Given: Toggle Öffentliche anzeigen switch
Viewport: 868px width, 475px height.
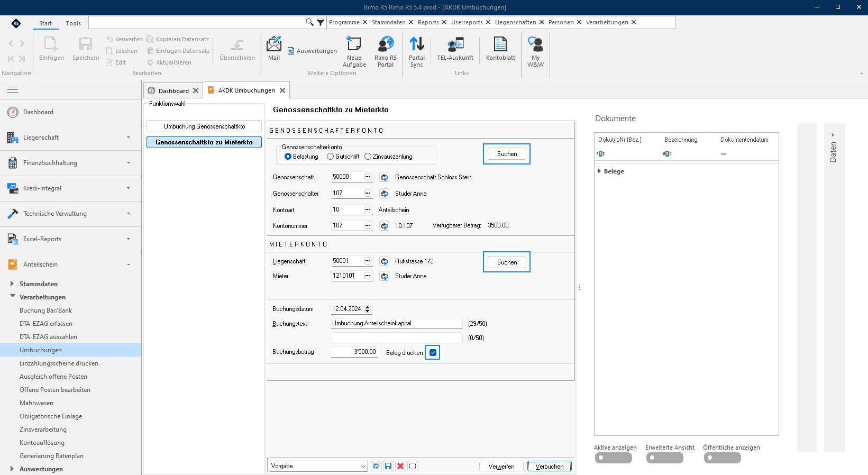Looking at the screenshot, I should [723, 458].
